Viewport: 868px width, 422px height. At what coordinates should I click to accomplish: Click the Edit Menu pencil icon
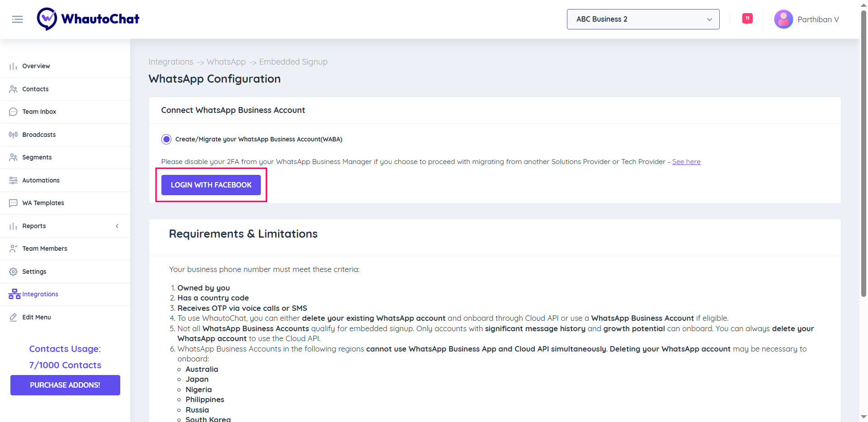(x=13, y=317)
